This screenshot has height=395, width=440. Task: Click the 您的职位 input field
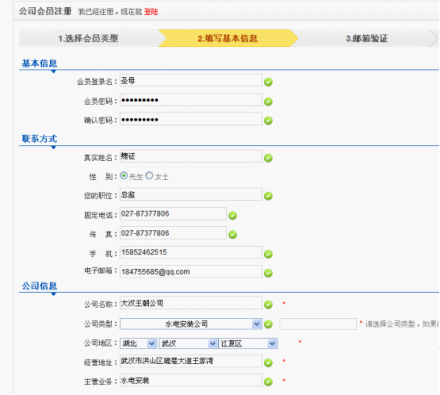tap(191, 195)
